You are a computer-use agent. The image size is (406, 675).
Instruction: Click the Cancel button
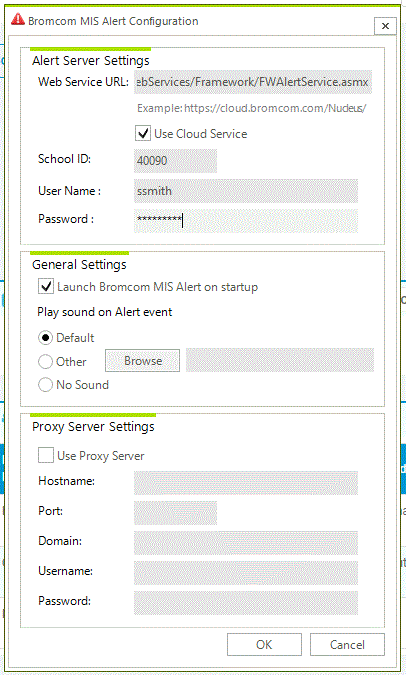coord(347,644)
